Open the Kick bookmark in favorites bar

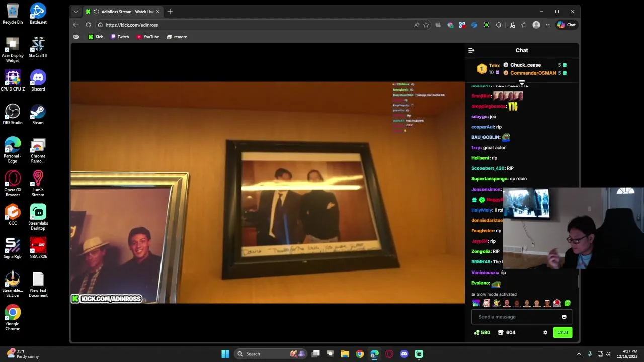[96, 37]
